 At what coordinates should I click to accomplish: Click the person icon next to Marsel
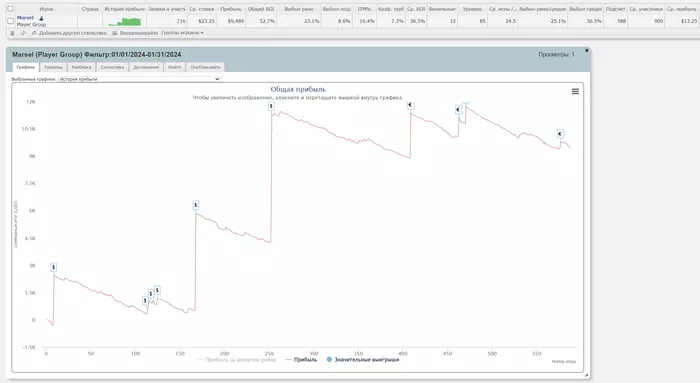click(41, 18)
